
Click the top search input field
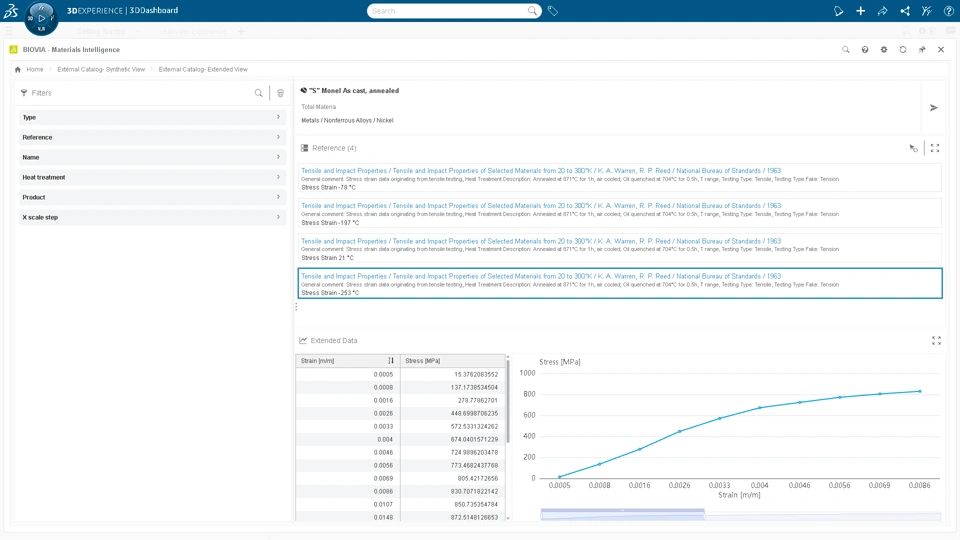tap(450, 11)
